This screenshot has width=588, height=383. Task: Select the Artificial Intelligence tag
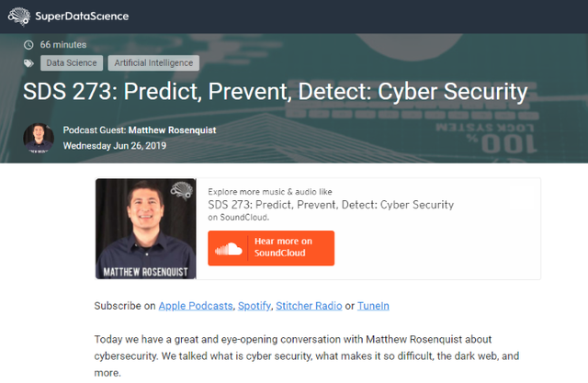pyautogui.click(x=153, y=63)
